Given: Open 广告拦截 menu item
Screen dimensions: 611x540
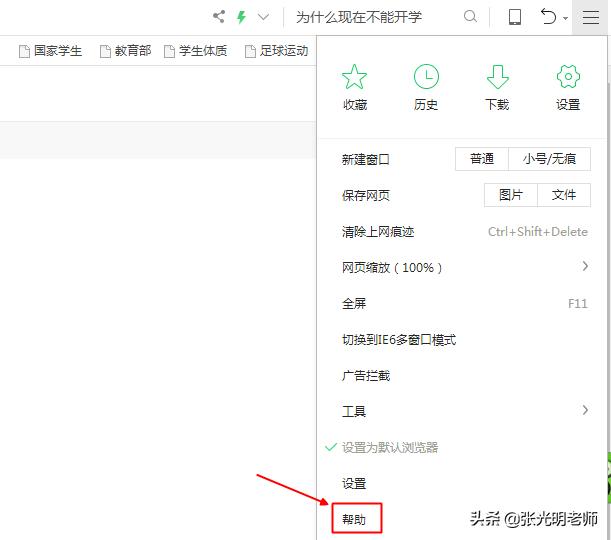Looking at the screenshot, I should click(x=464, y=376).
